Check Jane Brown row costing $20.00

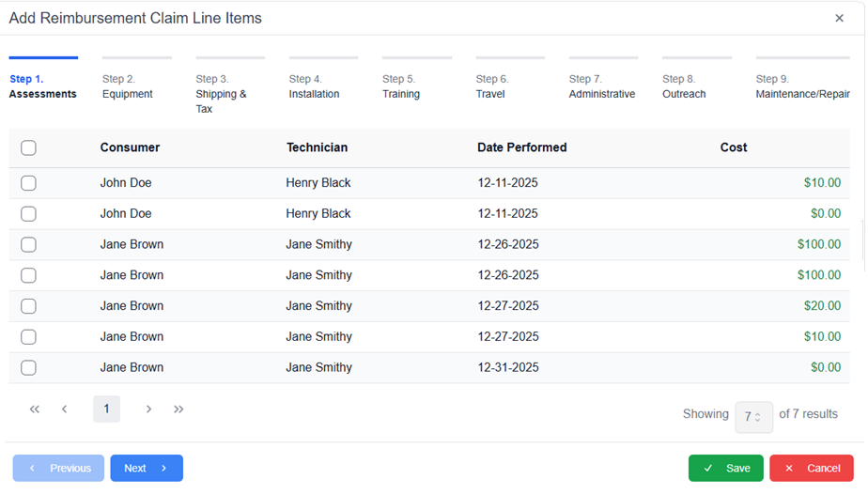[x=28, y=306]
